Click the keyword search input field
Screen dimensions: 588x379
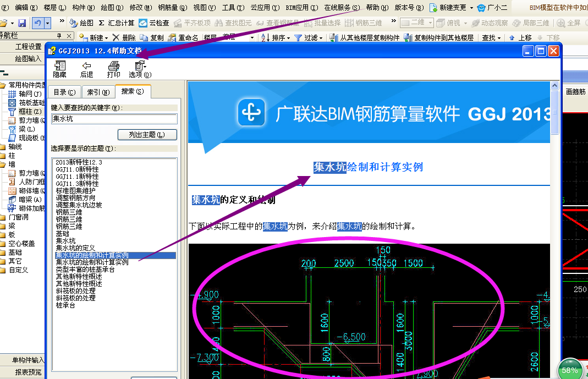coord(114,119)
